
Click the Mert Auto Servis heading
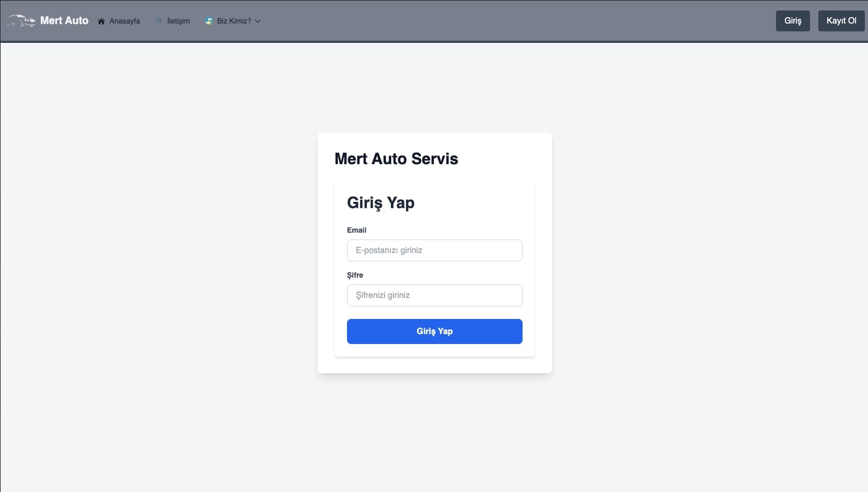(x=397, y=158)
